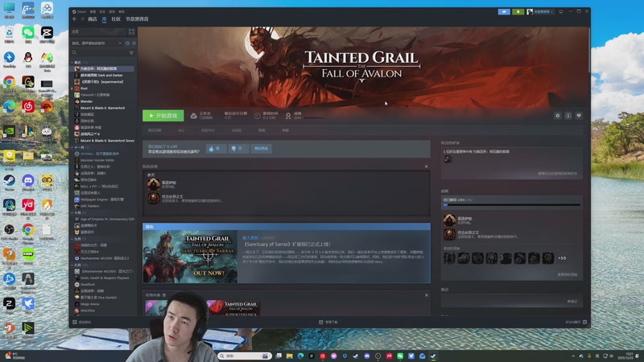Click the cloud status icon
Image resolution: width=644 pixels, height=362 pixels.
click(193, 116)
